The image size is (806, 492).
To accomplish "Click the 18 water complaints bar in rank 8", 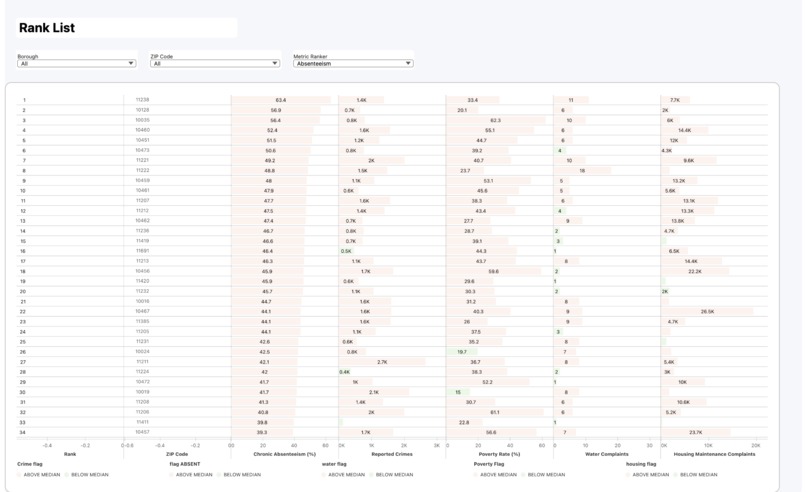I will click(x=582, y=171).
